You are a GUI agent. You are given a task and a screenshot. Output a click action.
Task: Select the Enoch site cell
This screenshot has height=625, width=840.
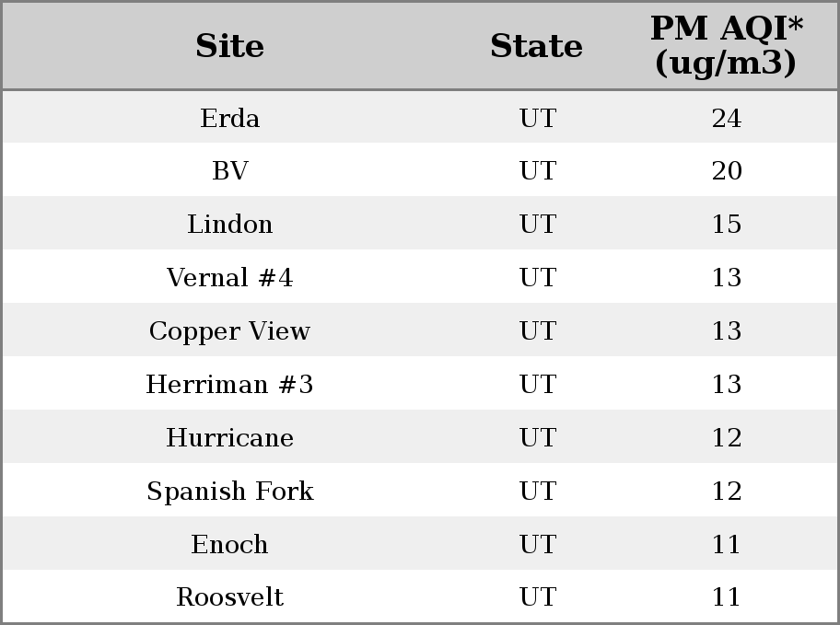[230, 544]
